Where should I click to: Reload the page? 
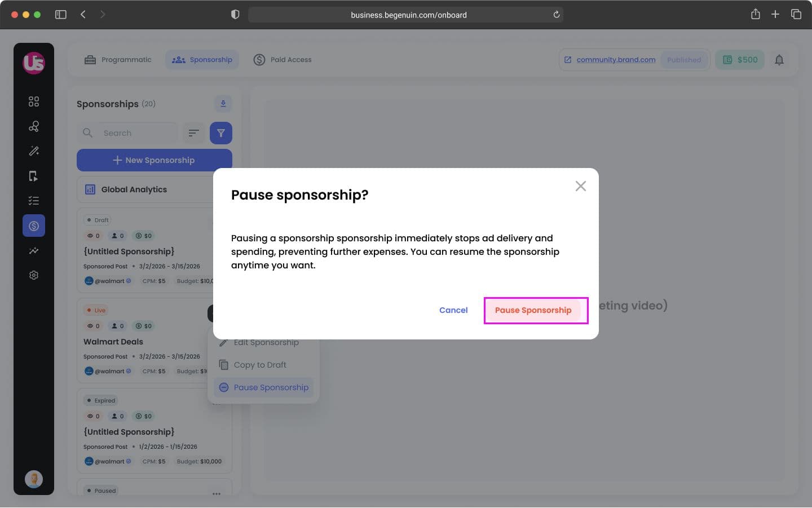coord(557,15)
